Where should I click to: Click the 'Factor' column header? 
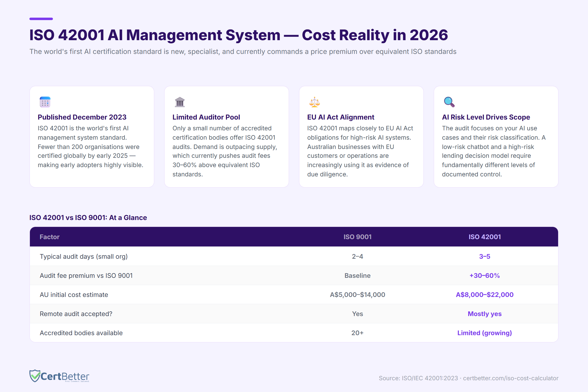[x=49, y=237]
